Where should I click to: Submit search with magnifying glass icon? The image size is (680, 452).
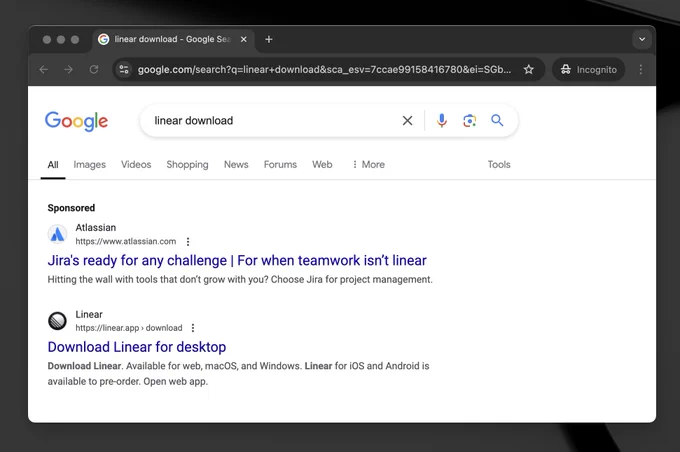click(497, 120)
